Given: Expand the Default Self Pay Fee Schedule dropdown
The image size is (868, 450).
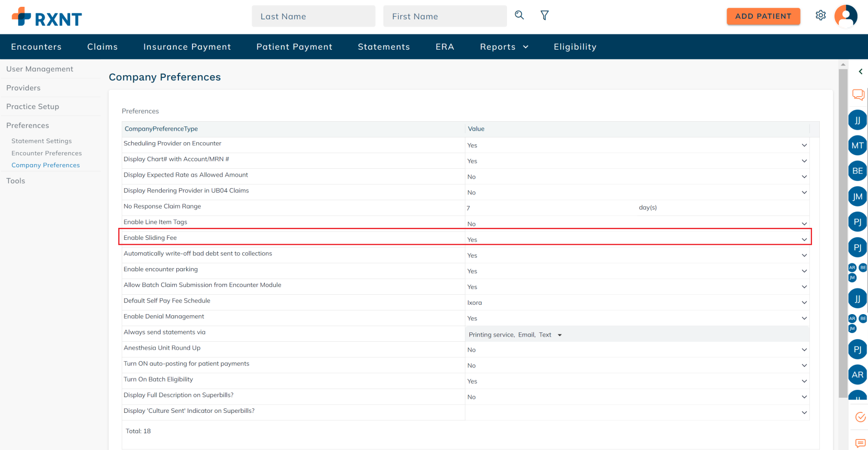Looking at the screenshot, I should pos(804,303).
